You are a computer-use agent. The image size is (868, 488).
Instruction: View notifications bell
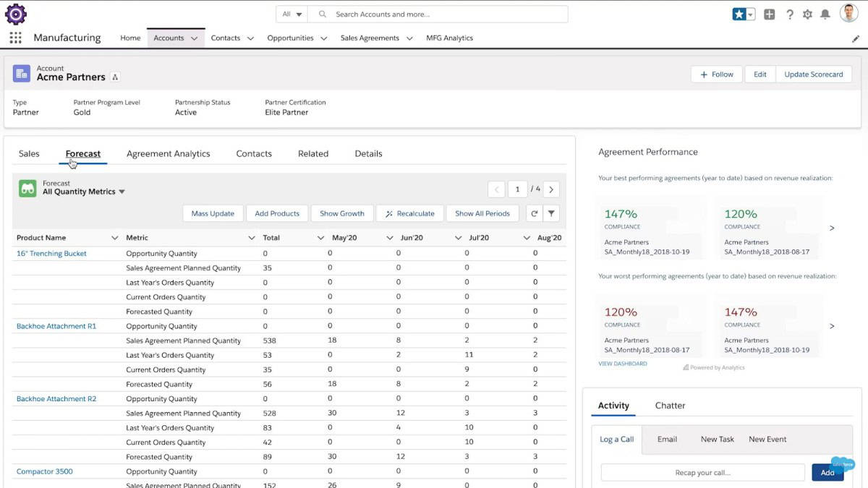(x=825, y=14)
